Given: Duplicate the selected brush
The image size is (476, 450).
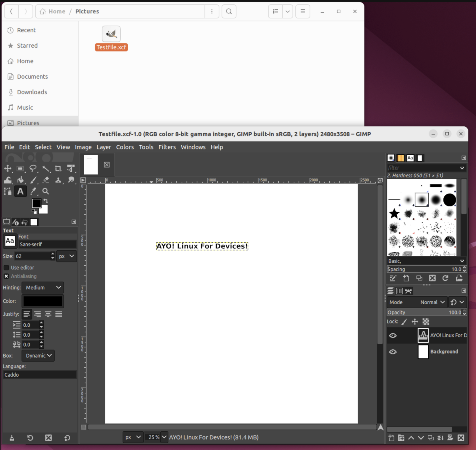Looking at the screenshot, I should pyautogui.click(x=419, y=278).
